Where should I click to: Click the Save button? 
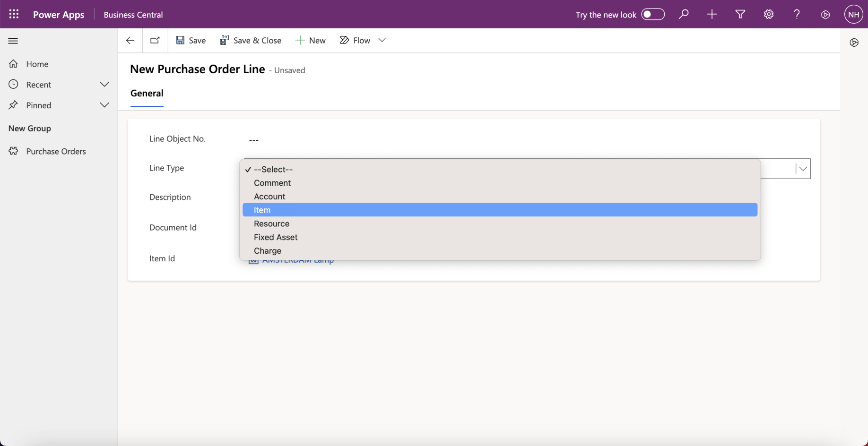tap(191, 40)
